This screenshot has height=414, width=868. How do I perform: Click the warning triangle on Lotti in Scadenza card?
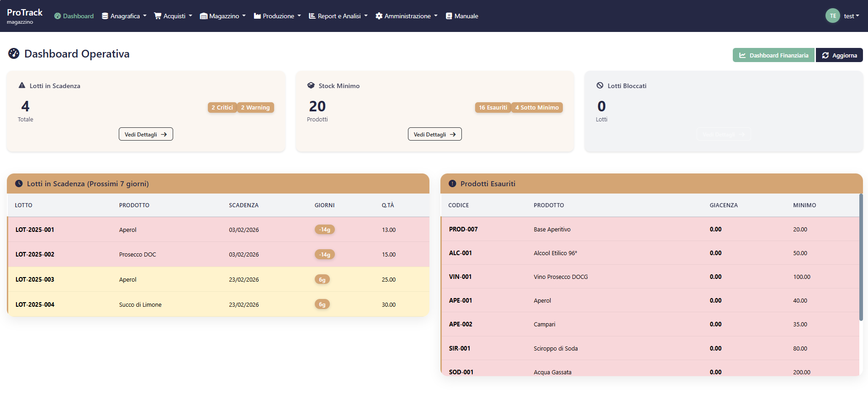coord(21,85)
